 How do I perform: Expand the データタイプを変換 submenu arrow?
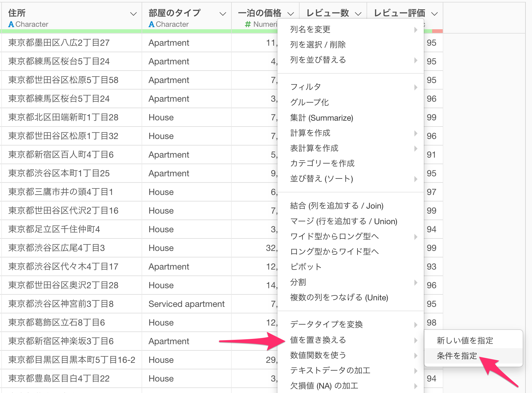pos(416,325)
